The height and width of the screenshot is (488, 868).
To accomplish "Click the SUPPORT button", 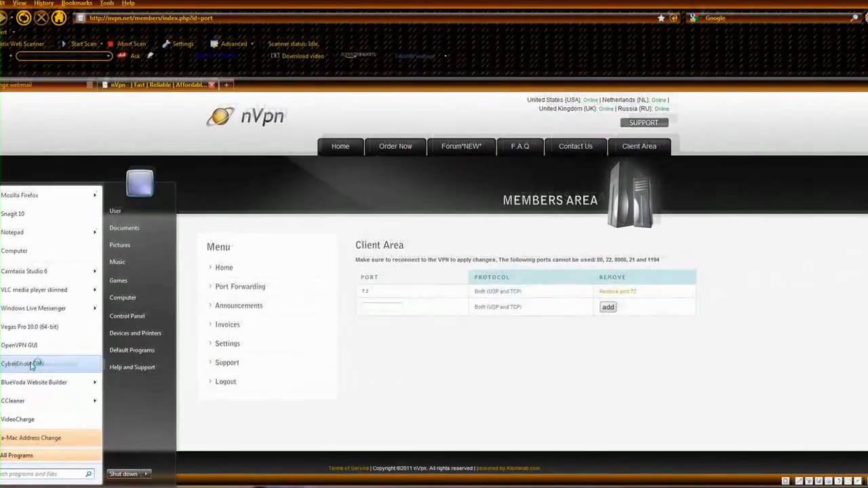I will [x=644, y=123].
